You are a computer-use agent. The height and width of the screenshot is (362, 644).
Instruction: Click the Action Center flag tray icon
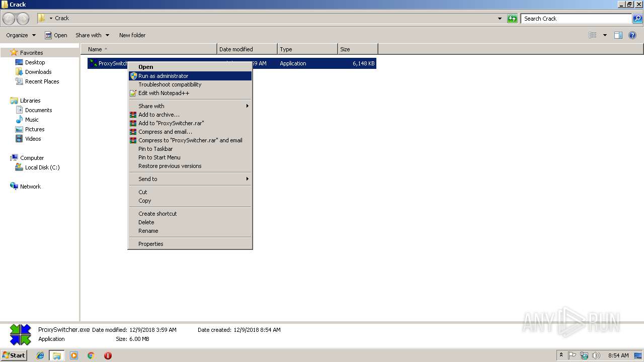[x=572, y=355]
